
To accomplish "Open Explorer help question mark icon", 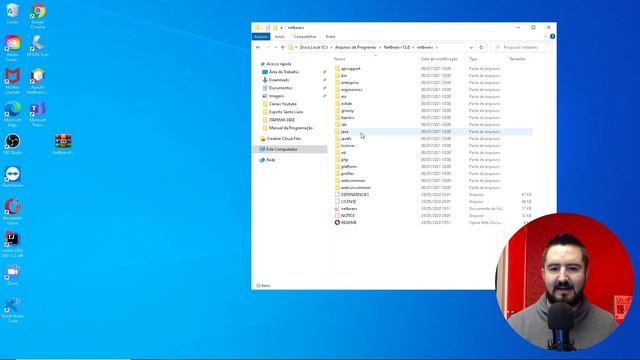I will point(552,36).
